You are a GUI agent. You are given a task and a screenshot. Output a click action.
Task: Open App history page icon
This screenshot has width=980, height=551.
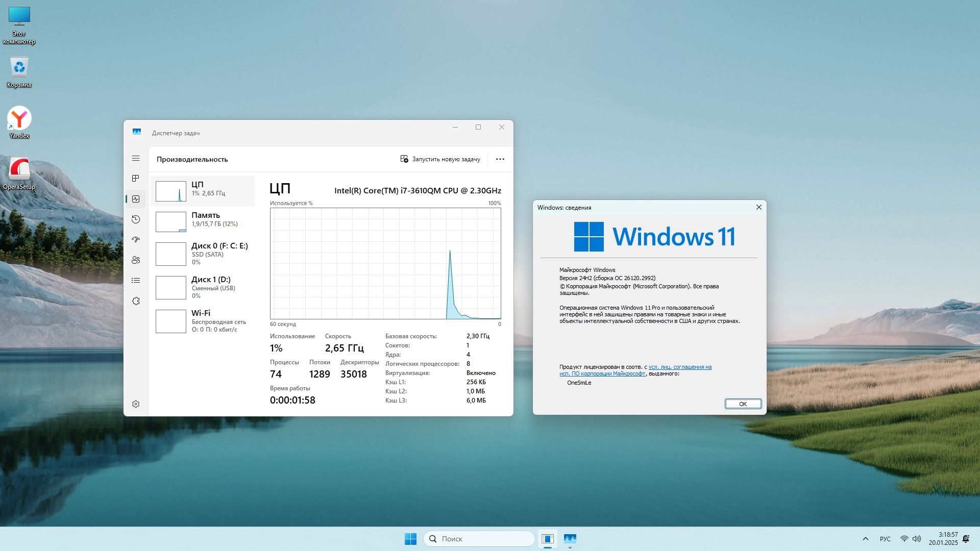(x=136, y=219)
